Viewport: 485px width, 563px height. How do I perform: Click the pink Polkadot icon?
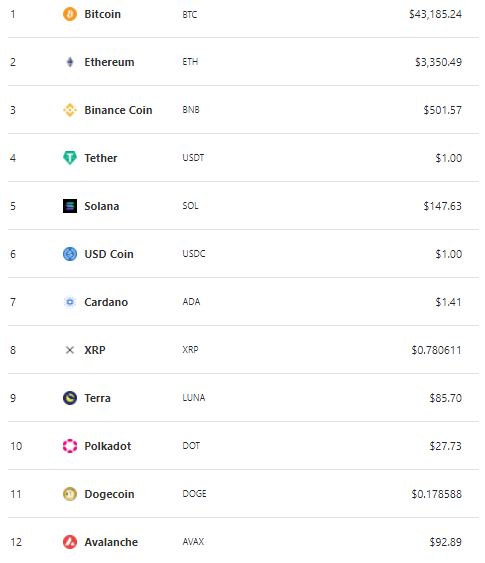[70, 446]
